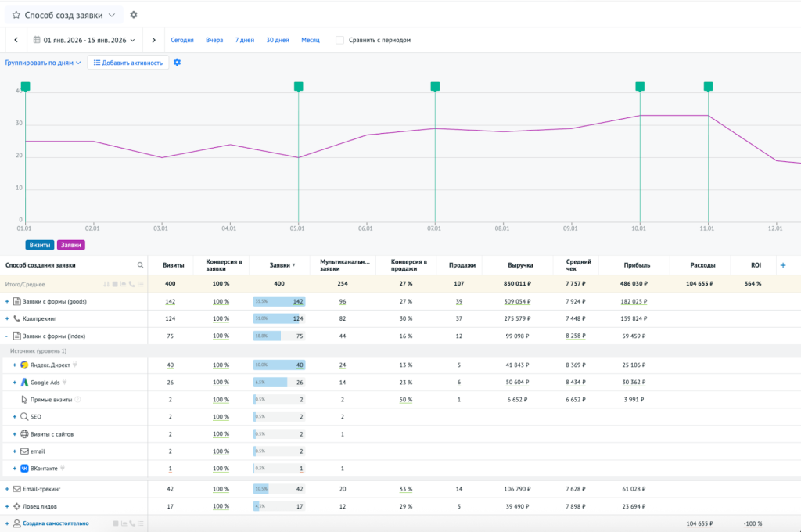The height and width of the screenshot is (532, 801).
Task: Select the Месяц quick period
Action: point(311,40)
